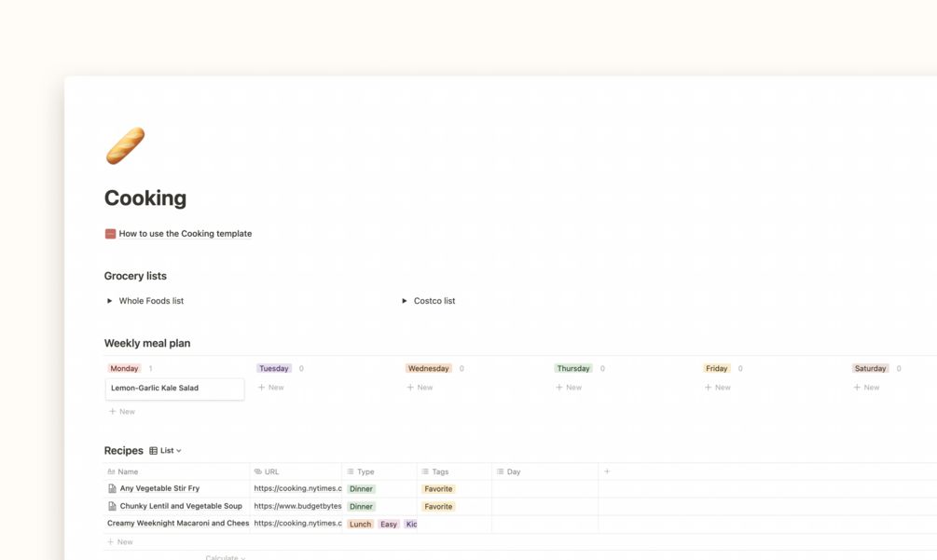Screen dimensions: 937x560
Task: Click the Saturday column label
Action: click(x=870, y=368)
